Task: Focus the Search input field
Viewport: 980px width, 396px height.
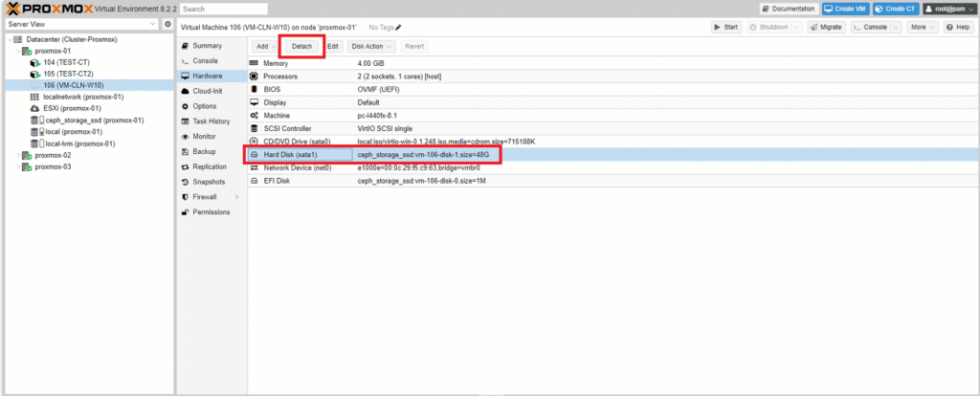Action: (224, 10)
